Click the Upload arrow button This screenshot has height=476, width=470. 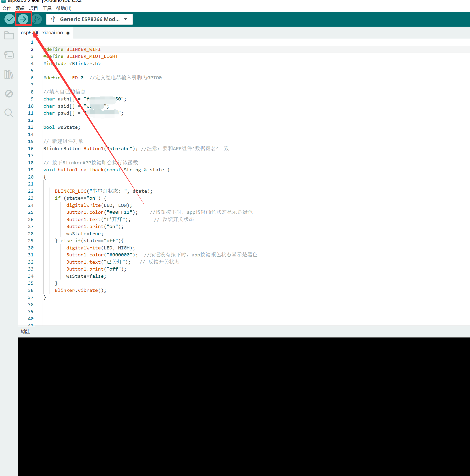click(23, 19)
